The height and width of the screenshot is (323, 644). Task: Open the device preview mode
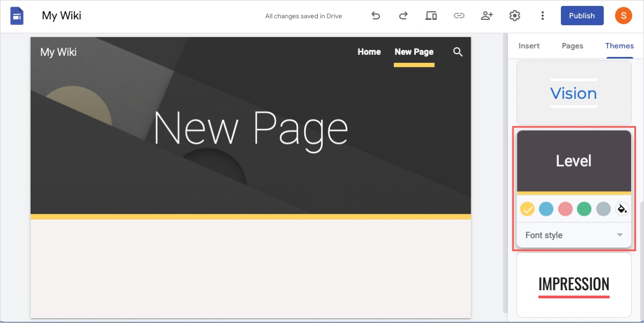click(431, 16)
